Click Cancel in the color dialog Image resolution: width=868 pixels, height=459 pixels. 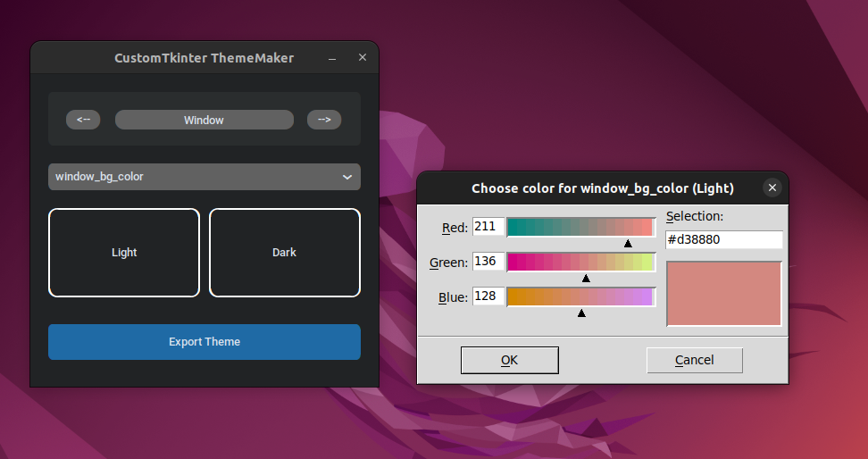tap(694, 360)
